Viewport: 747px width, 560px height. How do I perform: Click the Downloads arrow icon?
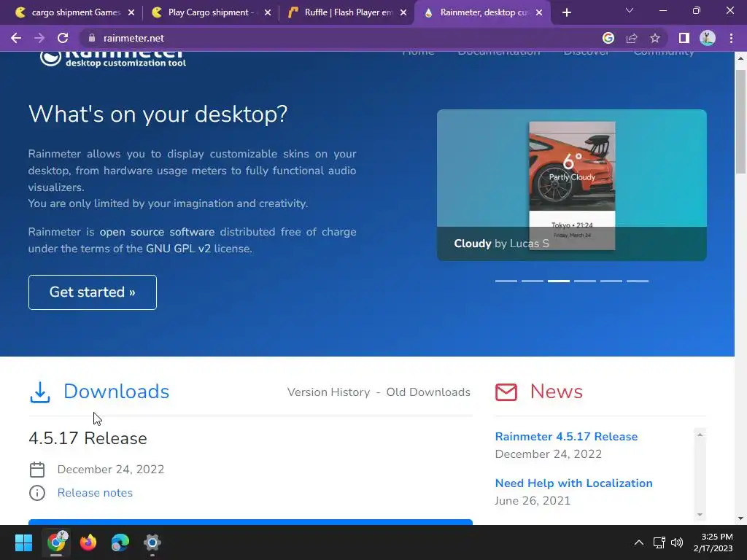pyautogui.click(x=40, y=392)
